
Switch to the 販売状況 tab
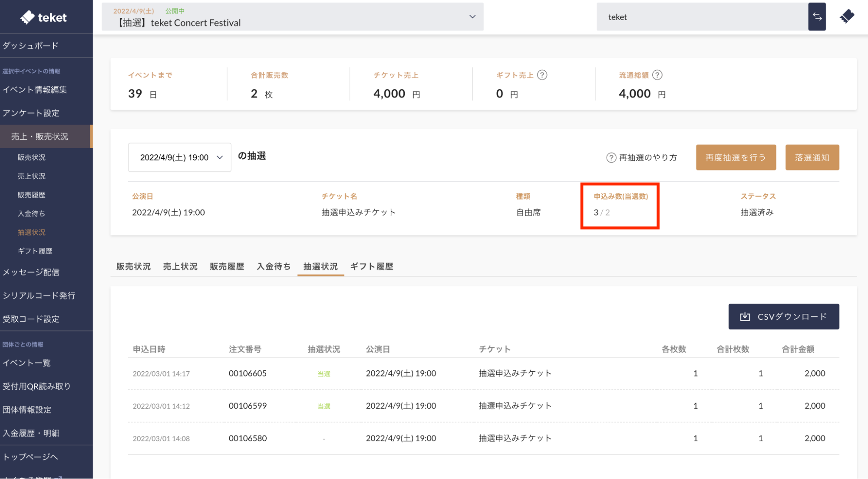pos(133,266)
